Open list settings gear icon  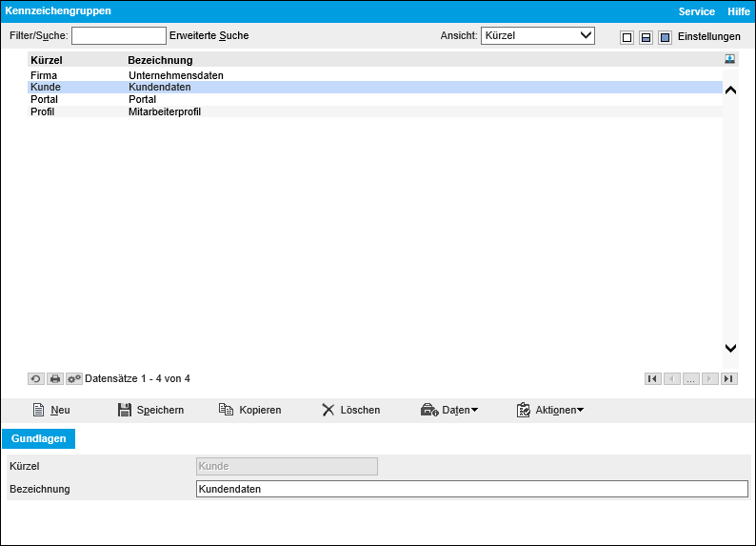[74, 378]
